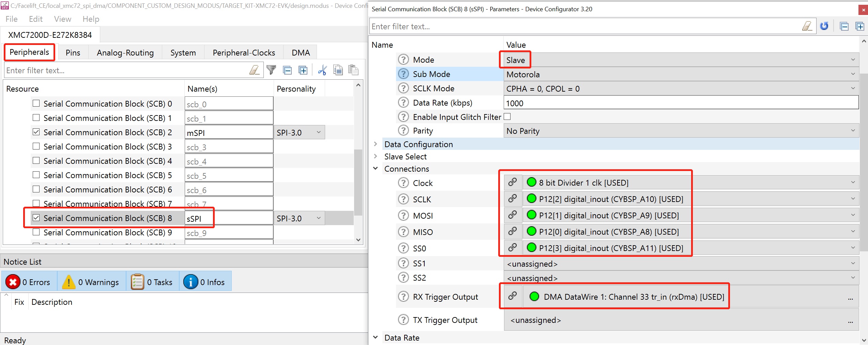868x345 pixels.
Task: Click the Peripherals list vertical scrollbar
Action: 358,182
